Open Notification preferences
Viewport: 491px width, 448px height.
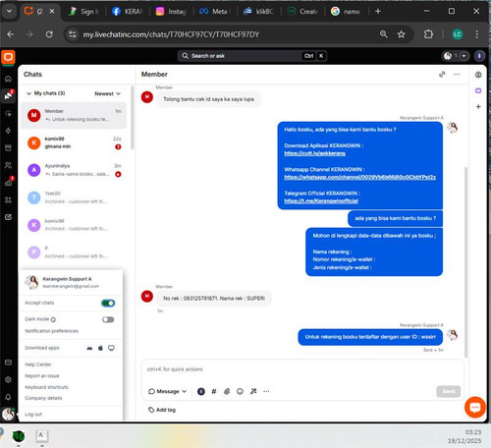[52, 331]
